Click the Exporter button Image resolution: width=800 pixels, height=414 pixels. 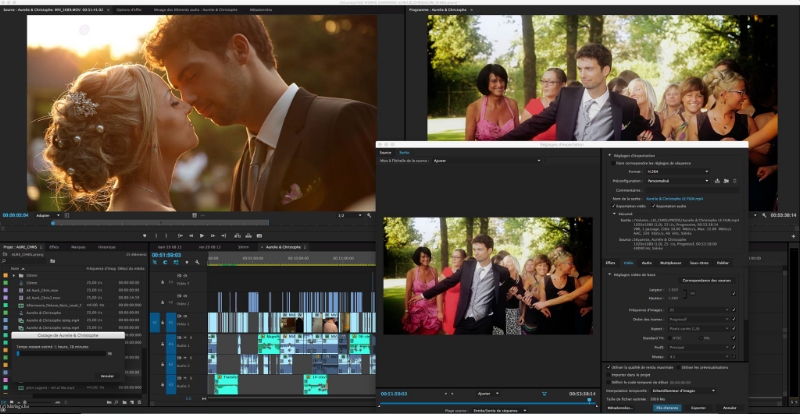pos(699,407)
